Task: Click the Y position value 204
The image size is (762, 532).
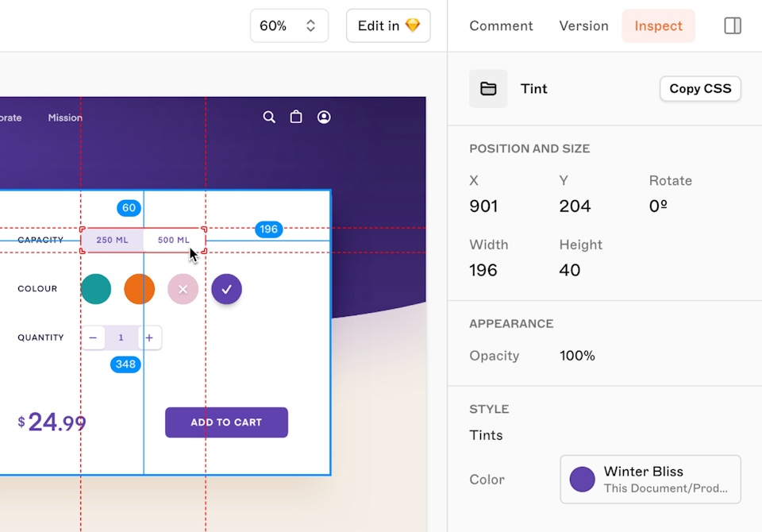Action: [575, 206]
